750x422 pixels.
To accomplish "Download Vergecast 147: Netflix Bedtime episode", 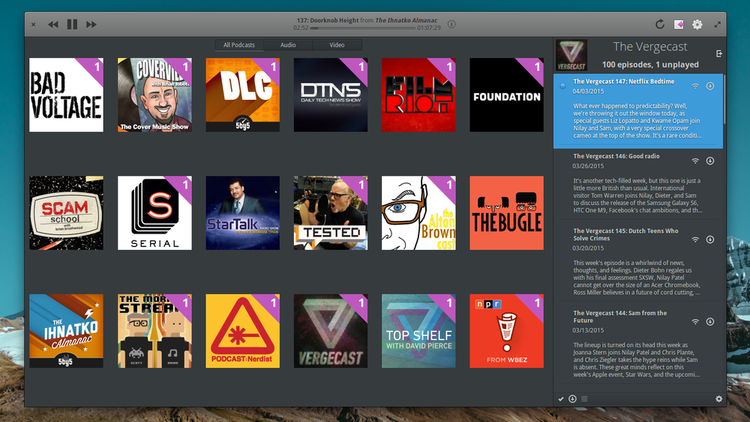I will (x=710, y=86).
